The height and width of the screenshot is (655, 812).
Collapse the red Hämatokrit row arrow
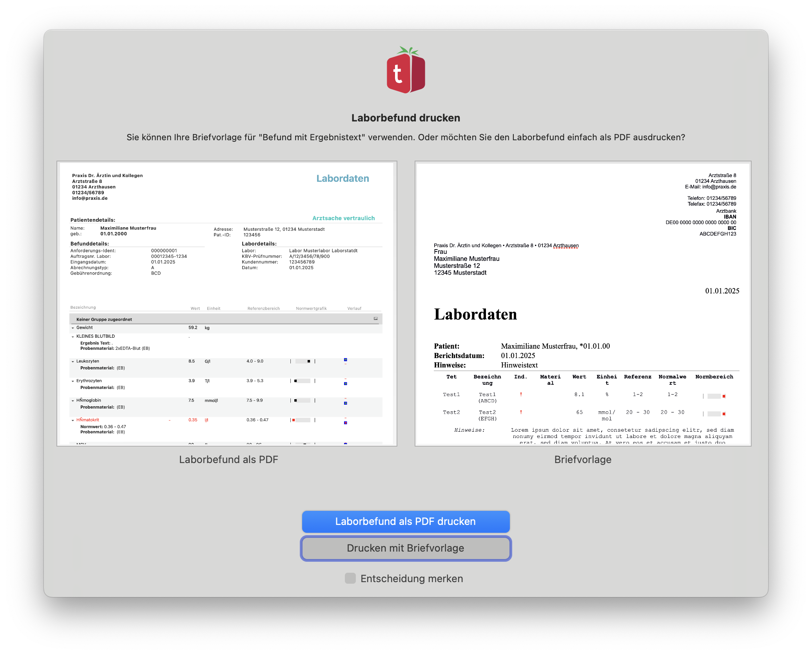pos(73,420)
